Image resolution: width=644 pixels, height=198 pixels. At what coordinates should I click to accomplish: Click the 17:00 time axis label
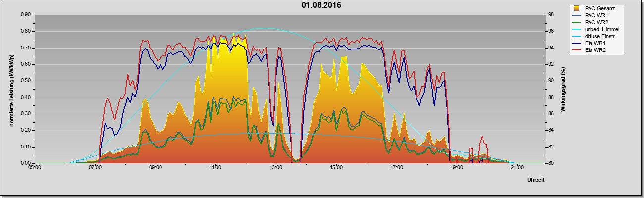point(396,168)
